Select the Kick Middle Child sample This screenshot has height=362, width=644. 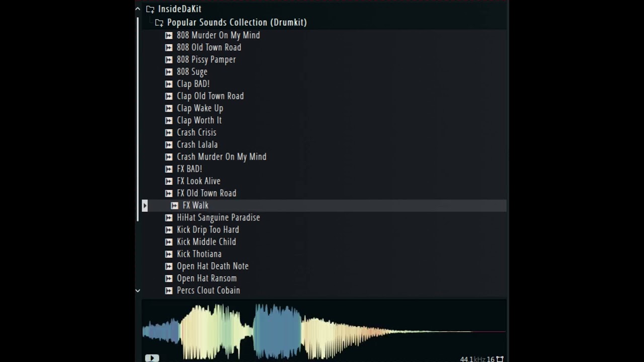pos(206,242)
